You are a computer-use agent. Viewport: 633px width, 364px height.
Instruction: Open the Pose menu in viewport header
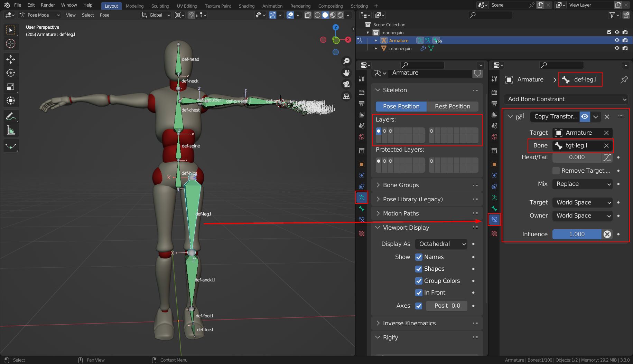pyautogui.click(x=104, y=15)
